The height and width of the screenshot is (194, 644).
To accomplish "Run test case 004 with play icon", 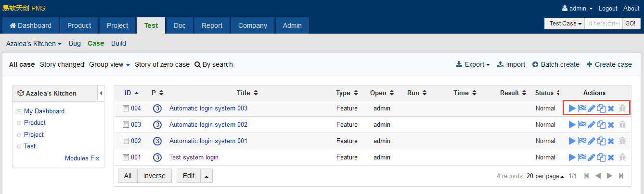I will (572, 109).
